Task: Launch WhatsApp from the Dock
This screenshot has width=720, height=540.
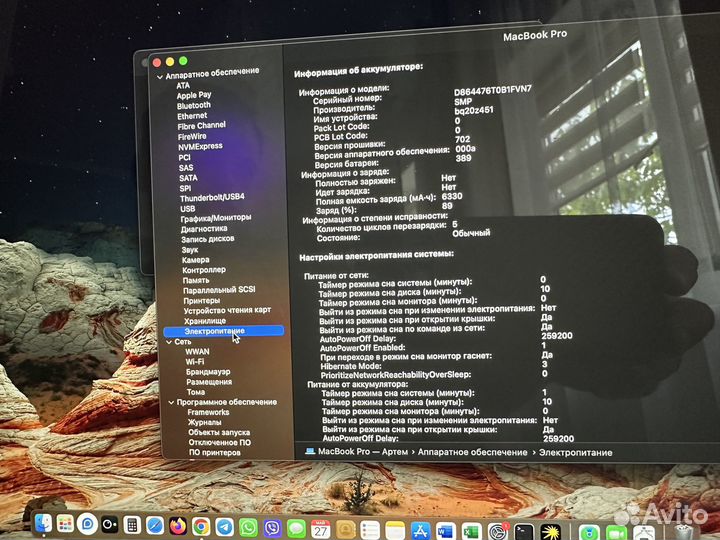Action: 248,528
